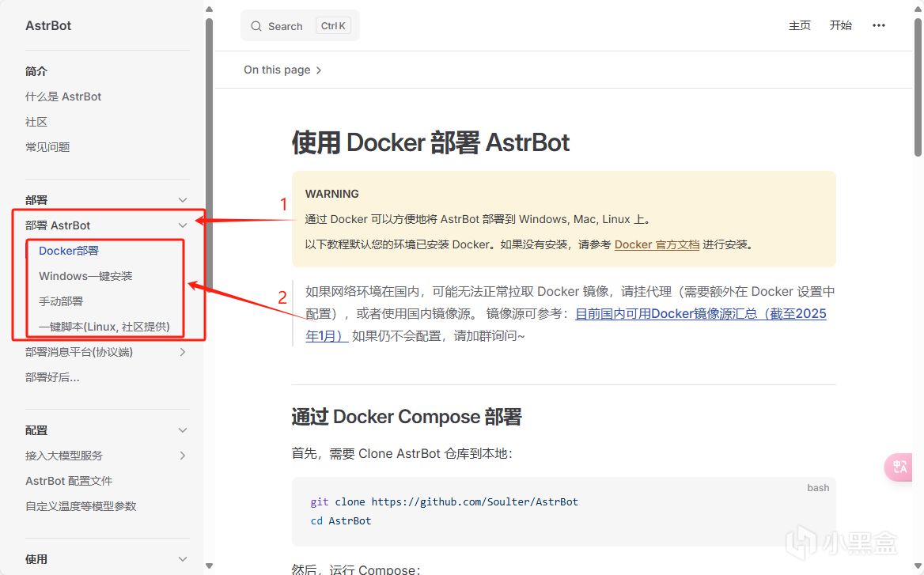Open the three-dot more menu
This screenshot has width=924, height=575.
[879, 25]
